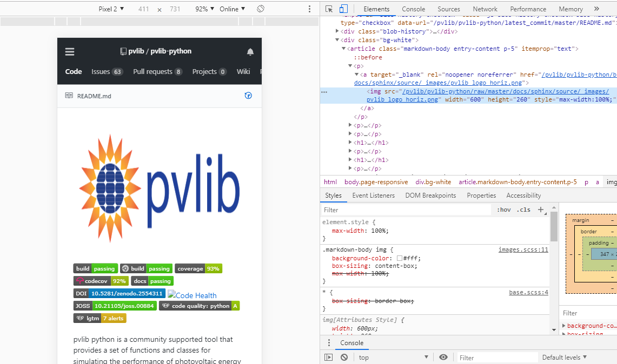Open base.scss:4 source link
This screenshot has height=364, width=617.
click(x=528, y=292)
